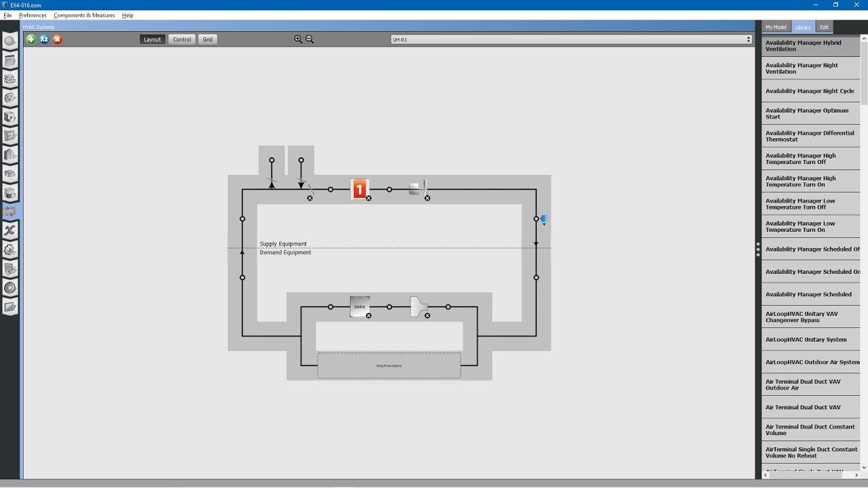
Task: Open the Thermal Zones sidebar tab
Action: click(10, 193)
